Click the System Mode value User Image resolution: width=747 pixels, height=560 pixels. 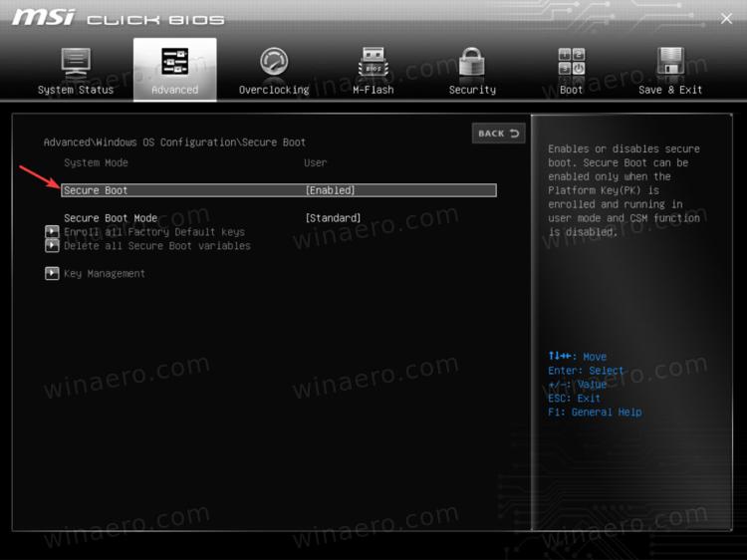pyautogui.click(x=316, y=162)
